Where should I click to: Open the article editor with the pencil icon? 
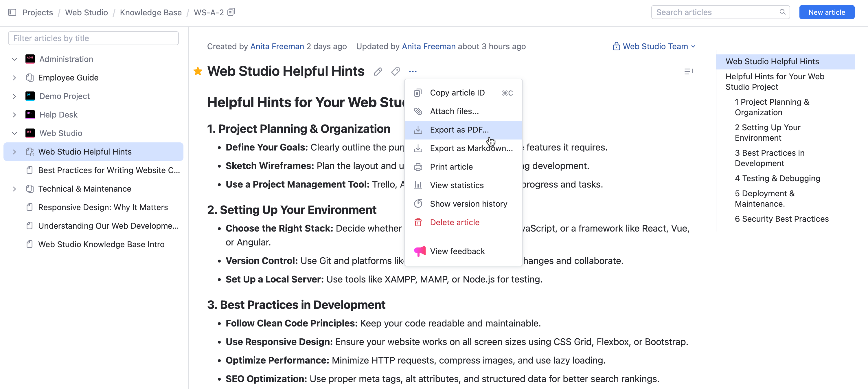pos(378,71)
